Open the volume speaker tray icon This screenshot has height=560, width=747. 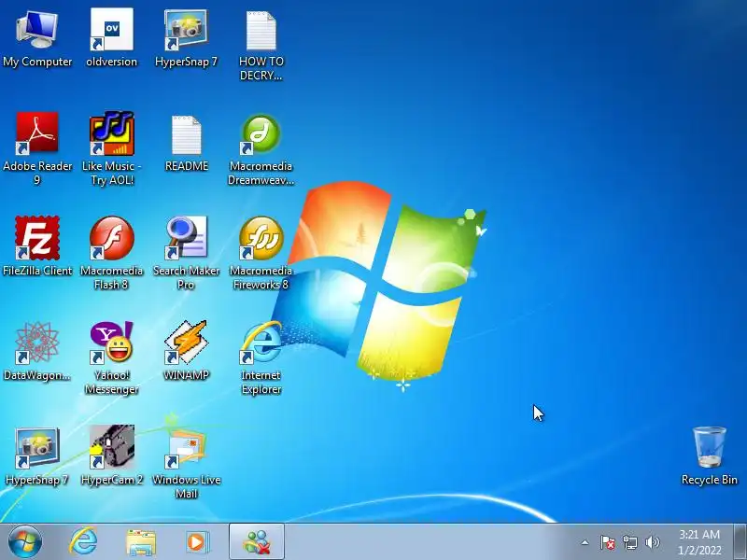click(x=652, y=542)
